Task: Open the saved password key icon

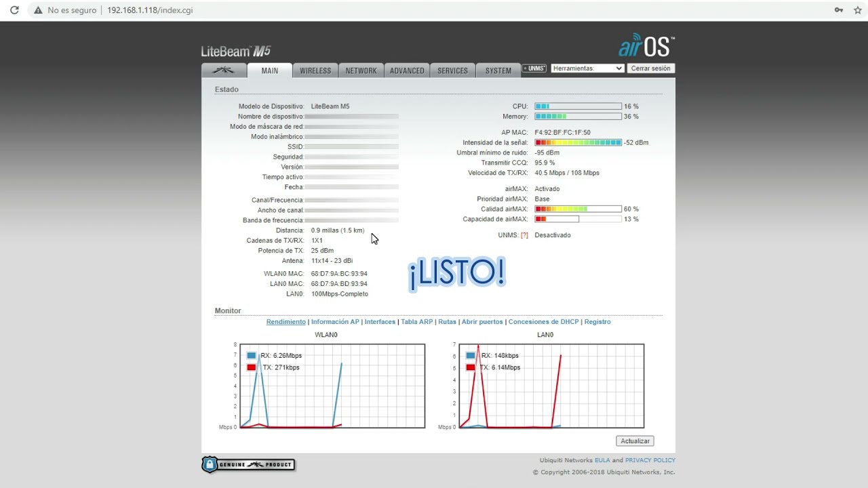Action: [x=839, y=10]
